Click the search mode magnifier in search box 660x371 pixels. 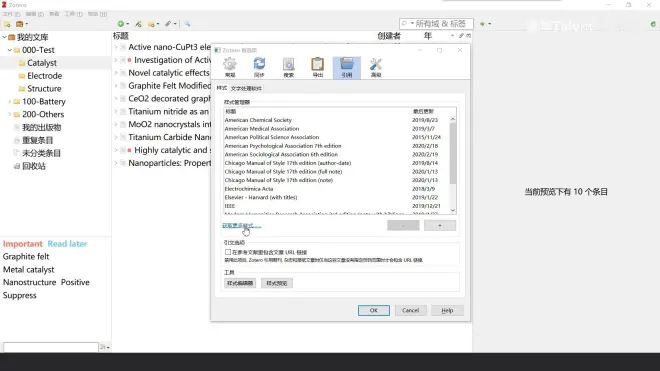point(405,24)
